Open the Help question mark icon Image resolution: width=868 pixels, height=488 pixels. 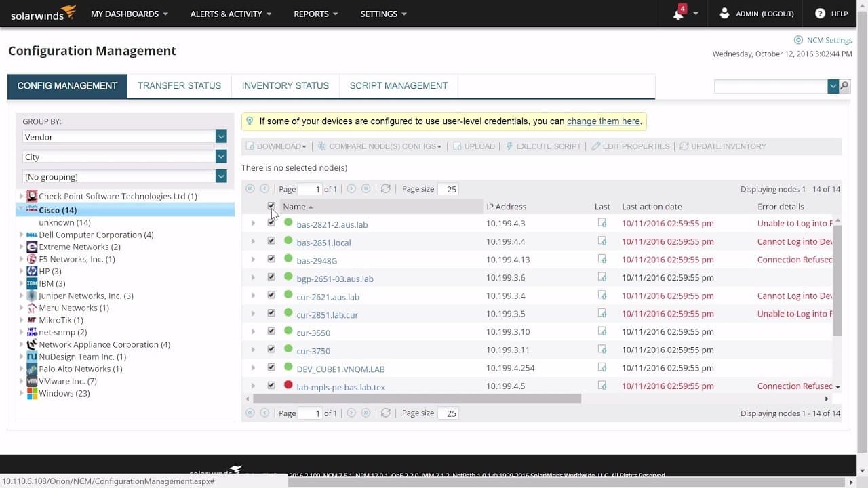pyautogui.click(x=820, y=14)
